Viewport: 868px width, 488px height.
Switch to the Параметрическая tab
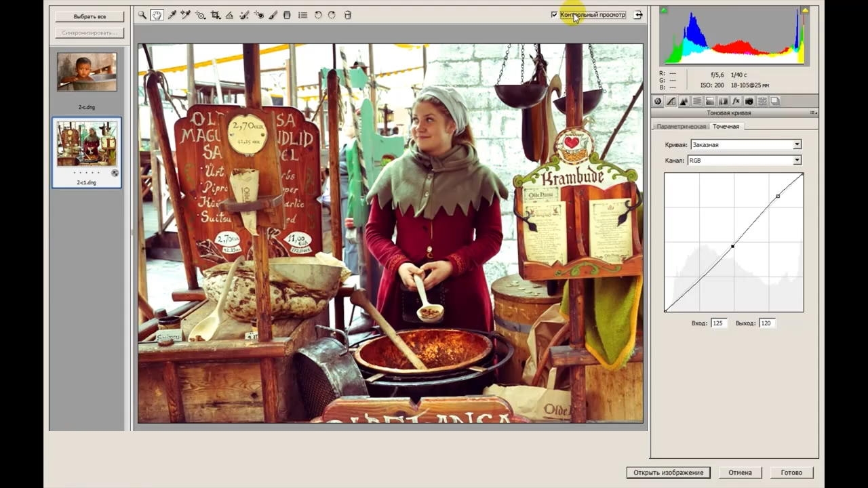681,127
